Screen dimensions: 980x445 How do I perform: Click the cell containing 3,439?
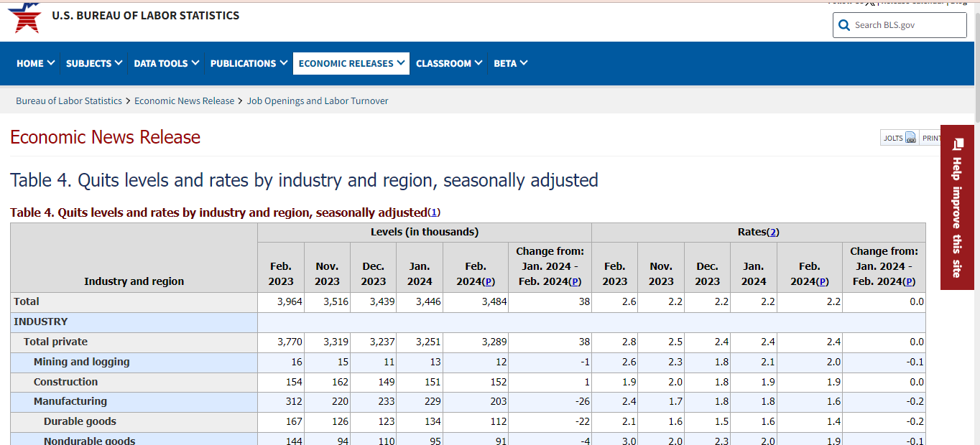374,302
